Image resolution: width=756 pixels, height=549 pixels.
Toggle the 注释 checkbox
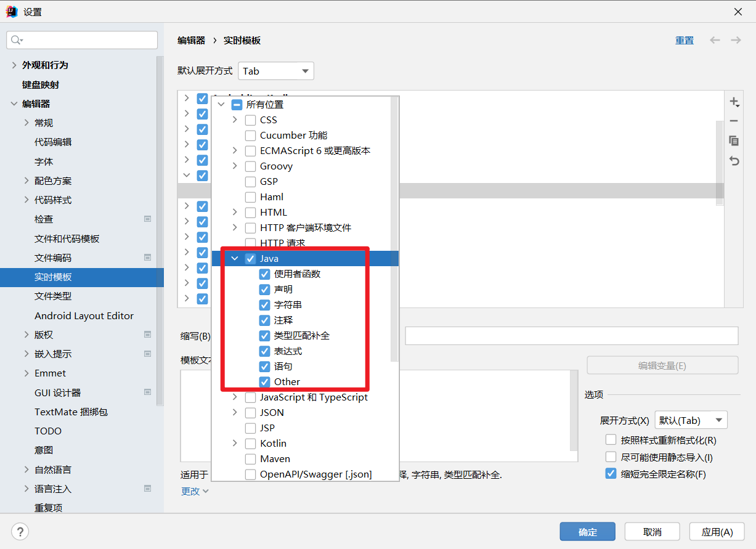pyautogui.click(x=264, y=320)
